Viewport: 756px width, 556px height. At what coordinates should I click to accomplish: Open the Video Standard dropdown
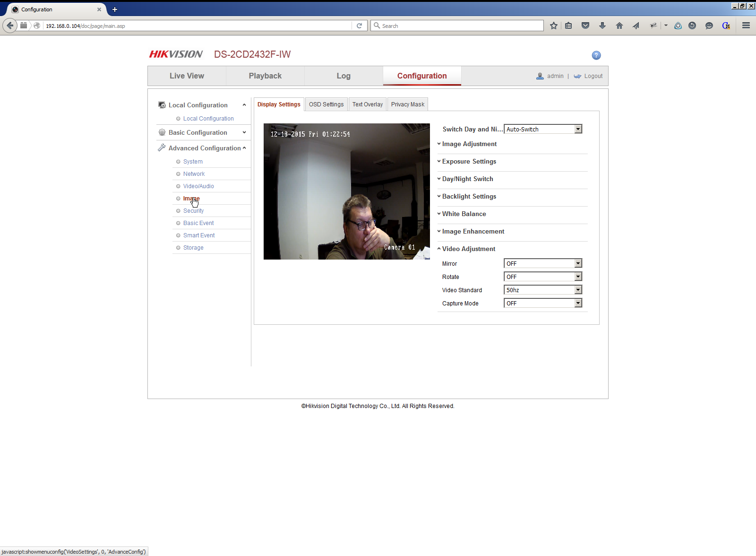click(543, 290)
